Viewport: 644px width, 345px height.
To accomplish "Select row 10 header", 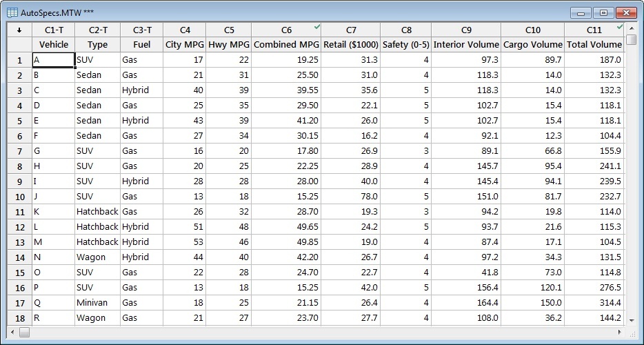I will point(19,197).
